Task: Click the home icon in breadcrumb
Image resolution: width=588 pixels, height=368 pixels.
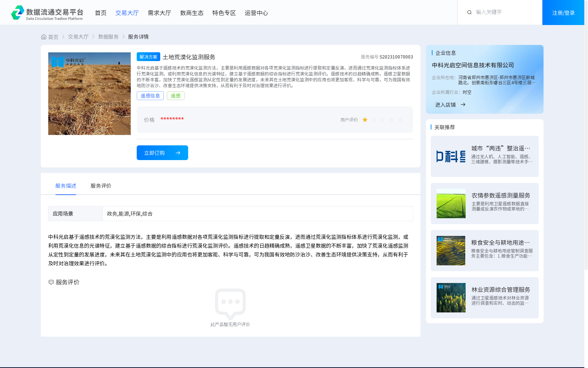Action: 44,37
